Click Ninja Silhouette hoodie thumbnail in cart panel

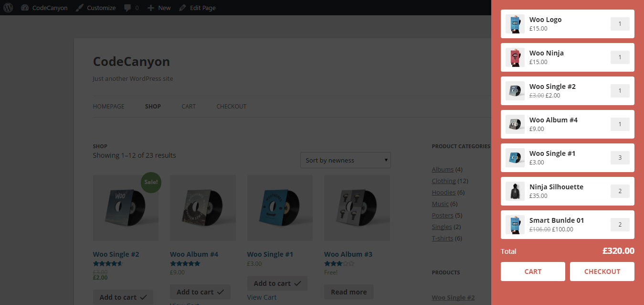pyautogui.click(x=515, y=191)
